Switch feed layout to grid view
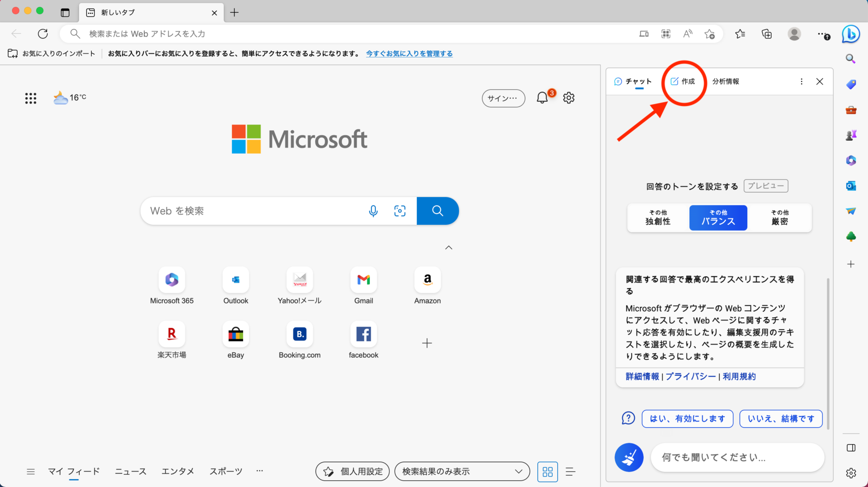Image resolution: width=868 pixels, height=487 pixels. [x=547, y=472]
